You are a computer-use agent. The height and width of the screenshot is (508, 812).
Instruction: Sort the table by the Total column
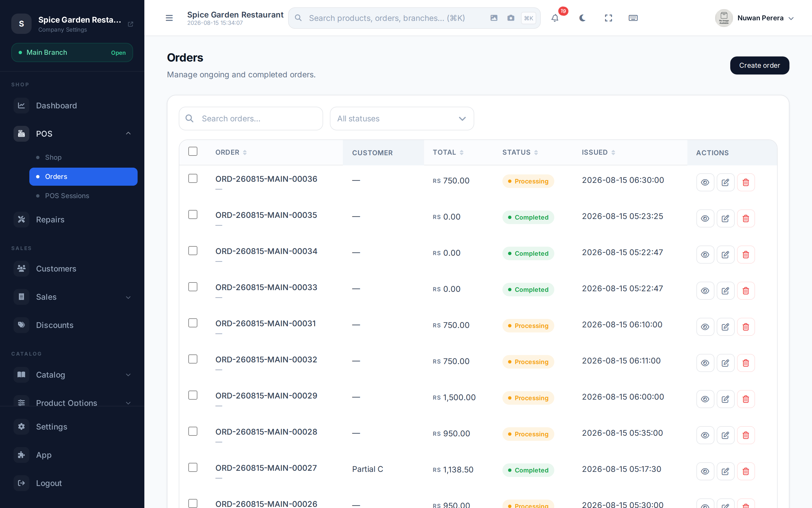click(x=448, y=152)
